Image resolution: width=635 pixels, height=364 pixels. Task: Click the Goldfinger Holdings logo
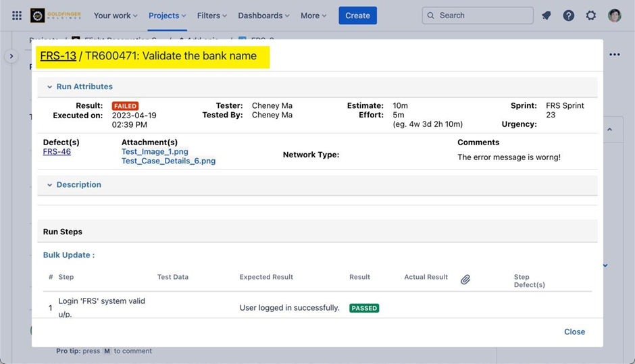pos(55,16)
